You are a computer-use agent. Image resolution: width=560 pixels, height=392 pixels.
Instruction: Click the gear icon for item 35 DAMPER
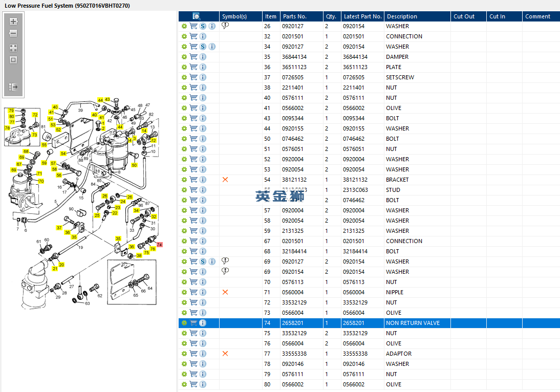pos(184,57)
